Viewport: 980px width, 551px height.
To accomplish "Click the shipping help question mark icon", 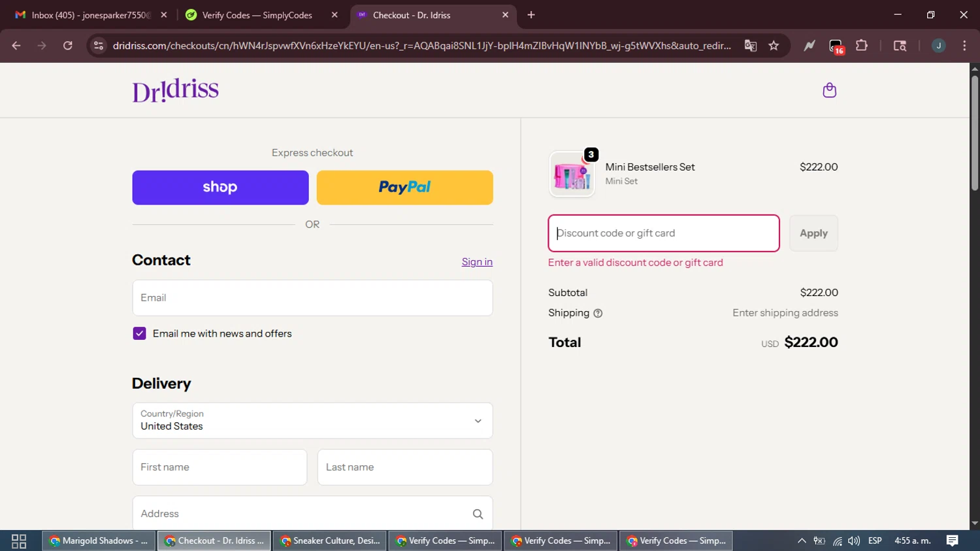I will pos(598,313).
